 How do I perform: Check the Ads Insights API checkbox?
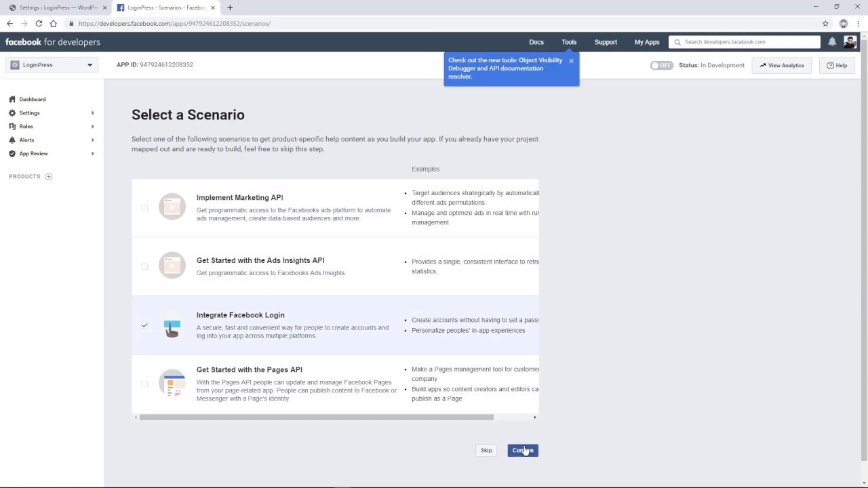pos(144,266)
